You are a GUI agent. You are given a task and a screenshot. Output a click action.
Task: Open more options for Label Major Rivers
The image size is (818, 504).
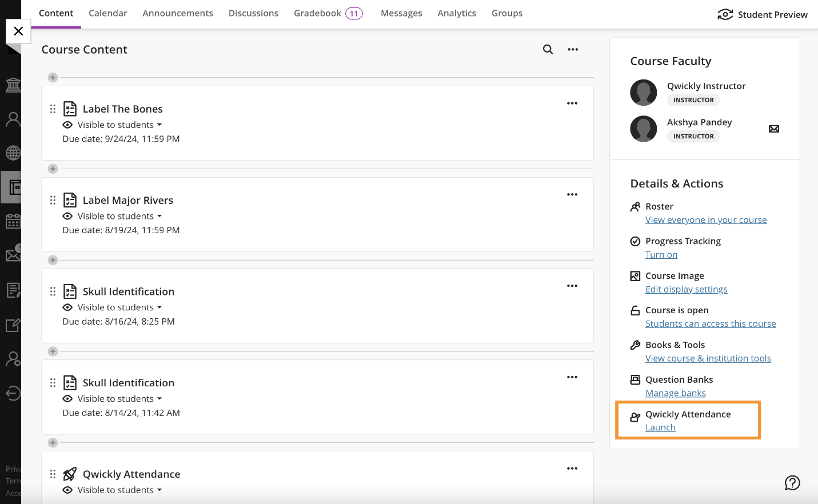(x=572, y=195)
